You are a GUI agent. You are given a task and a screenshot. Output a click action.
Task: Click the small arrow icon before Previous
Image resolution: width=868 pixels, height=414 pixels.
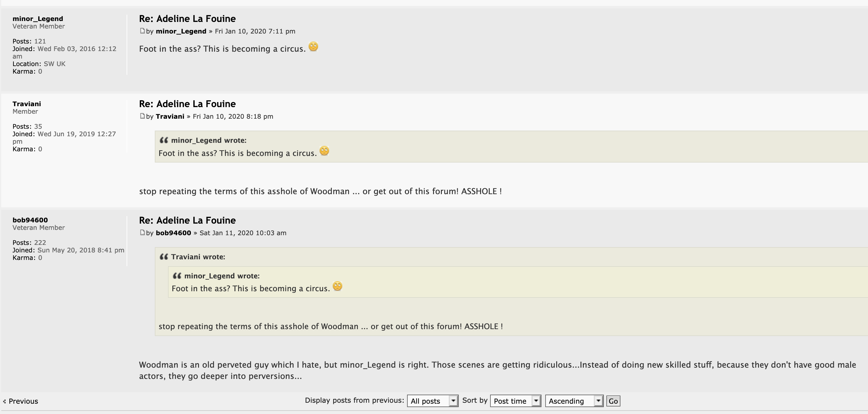(4, 401)
